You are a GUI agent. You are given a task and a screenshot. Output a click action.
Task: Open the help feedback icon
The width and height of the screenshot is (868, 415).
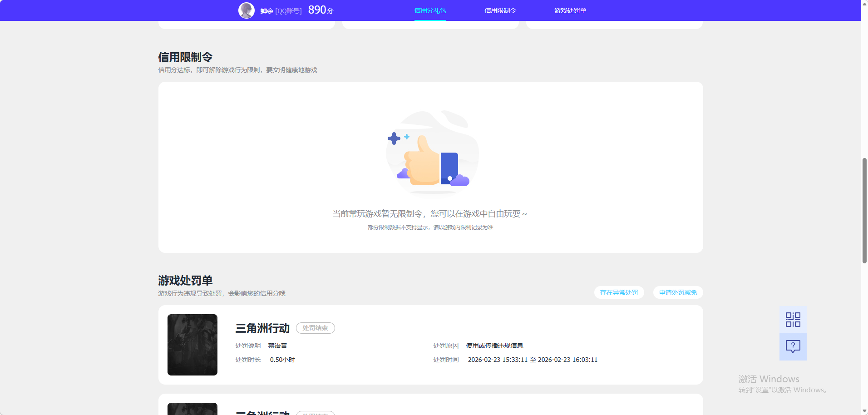click(x=793, y=347)
